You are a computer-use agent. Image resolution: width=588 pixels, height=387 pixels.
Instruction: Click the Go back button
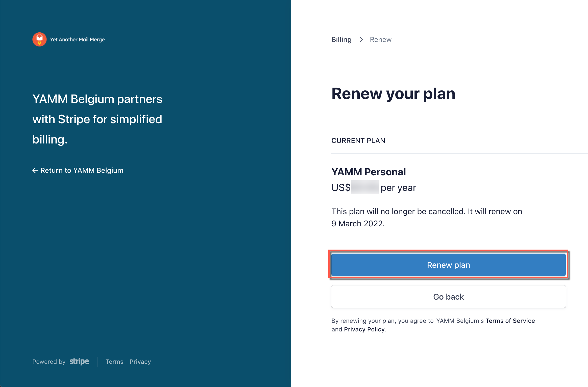[448, 297]
